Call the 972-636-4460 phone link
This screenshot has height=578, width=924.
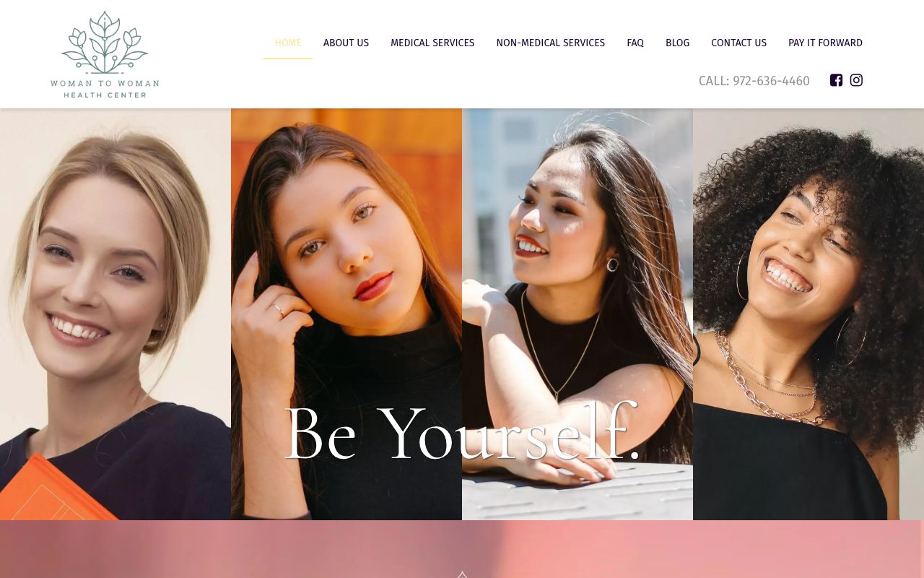point(754,81)
